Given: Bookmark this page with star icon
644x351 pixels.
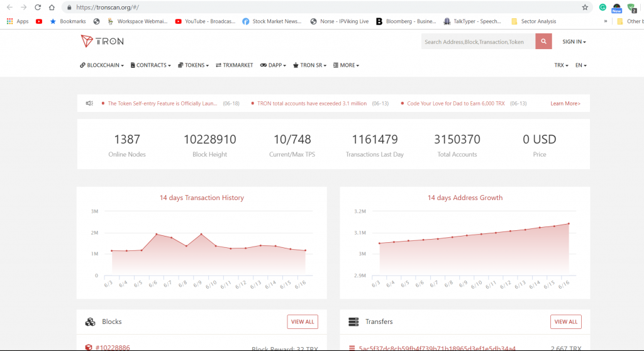Looking at the screenshot, I should coord(585,8).
